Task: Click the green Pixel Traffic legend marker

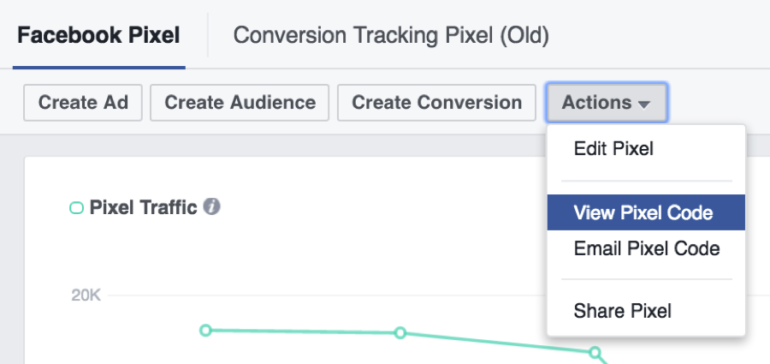Action: pyautogui.click(x=77, y=208)
